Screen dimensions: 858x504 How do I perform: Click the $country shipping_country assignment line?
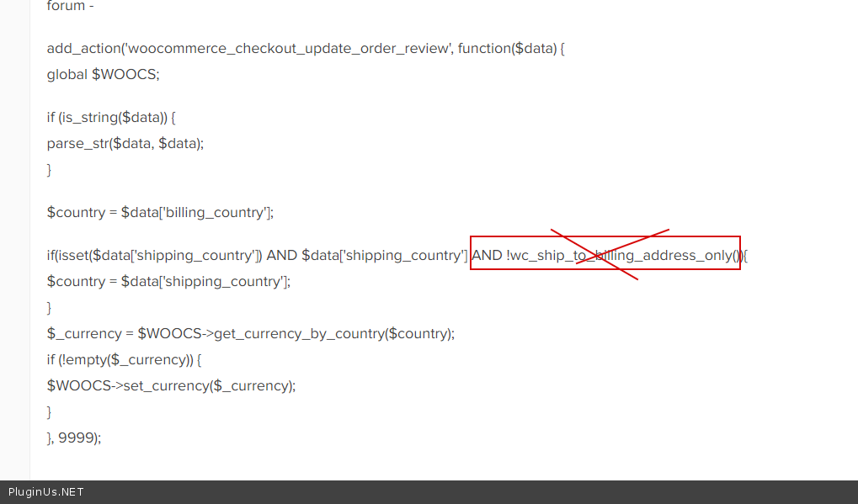coord(168,281)
